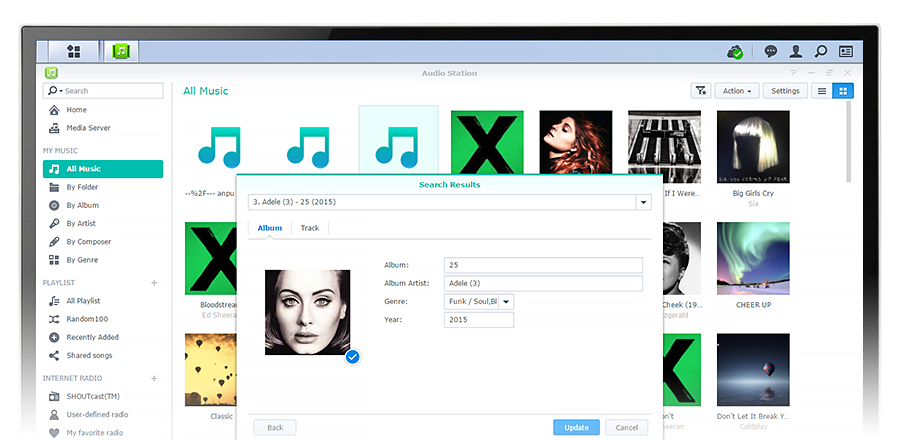
Task: Open the Genre dropdown arrow
Action: click(506, 301)
